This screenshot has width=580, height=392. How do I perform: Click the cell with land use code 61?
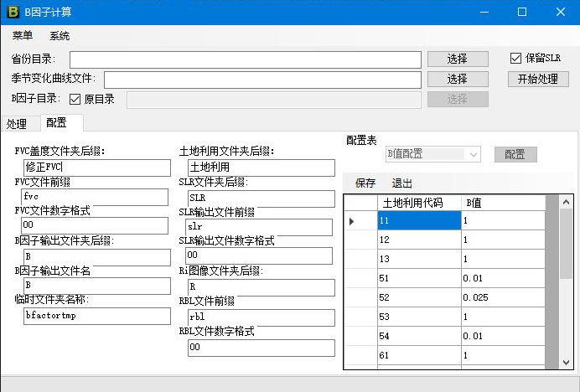pos(419,355)
